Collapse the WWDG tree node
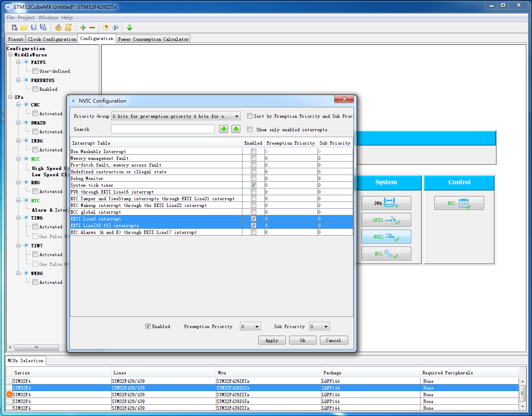The image size is (532, 416). click(19, 273)
